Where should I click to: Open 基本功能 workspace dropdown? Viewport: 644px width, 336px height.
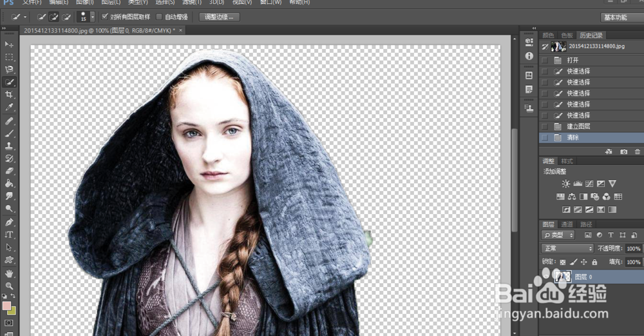[x=622, y=17]
